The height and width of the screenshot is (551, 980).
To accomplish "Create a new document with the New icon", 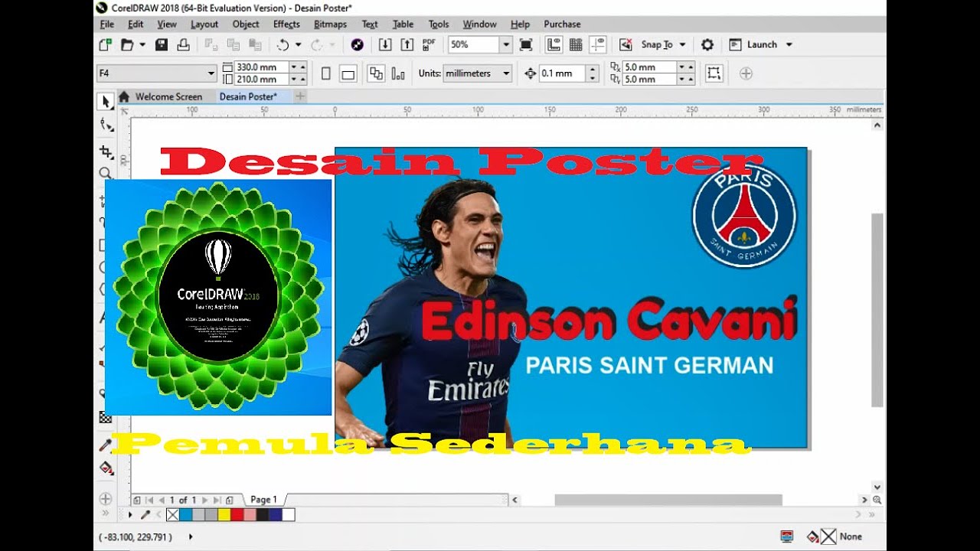I will pyautogui.click(x=106, y=44).
